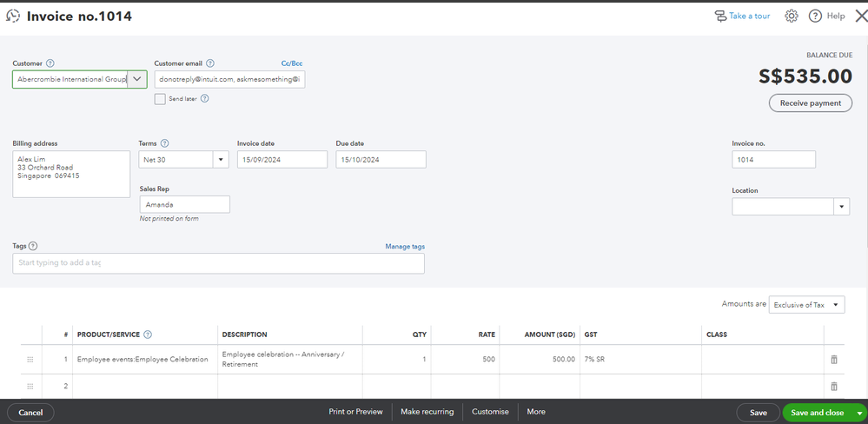
Task: Click the Due date field
Action: pos(381,159)
